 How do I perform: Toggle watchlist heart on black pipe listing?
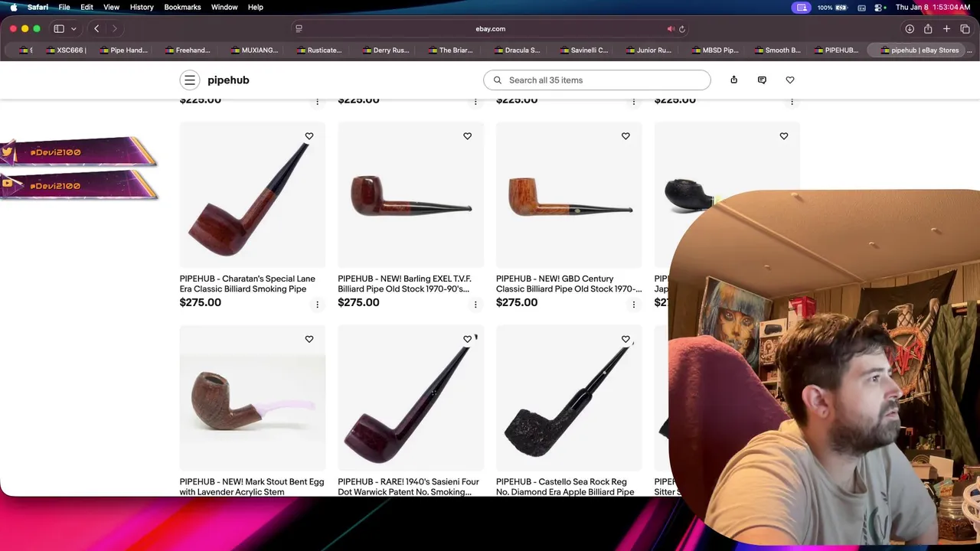[x=783, y=136]
